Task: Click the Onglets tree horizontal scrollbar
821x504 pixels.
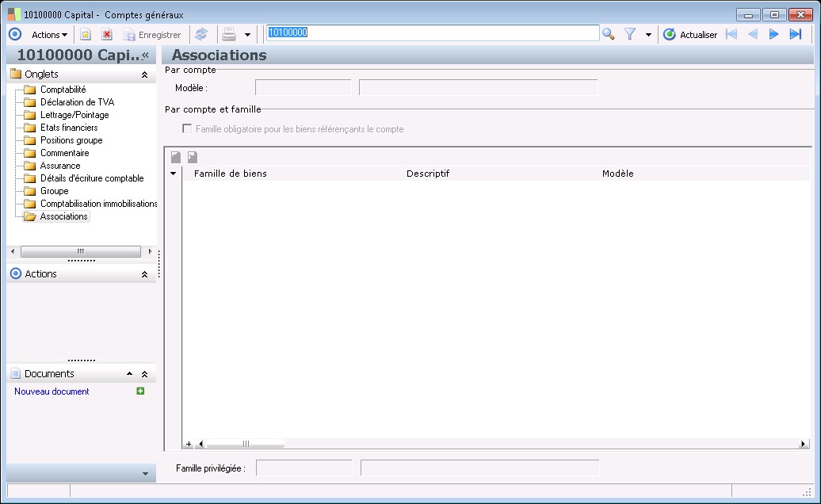Action: pos(81,251)
